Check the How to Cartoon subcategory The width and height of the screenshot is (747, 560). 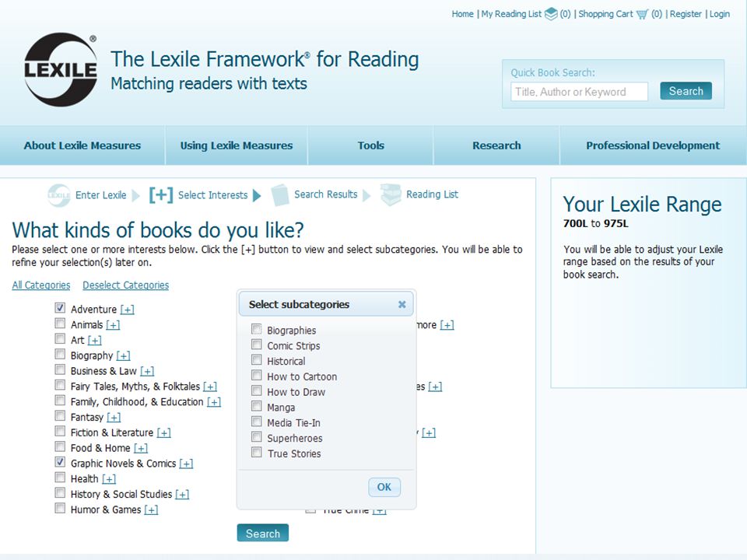click(256, 375)
